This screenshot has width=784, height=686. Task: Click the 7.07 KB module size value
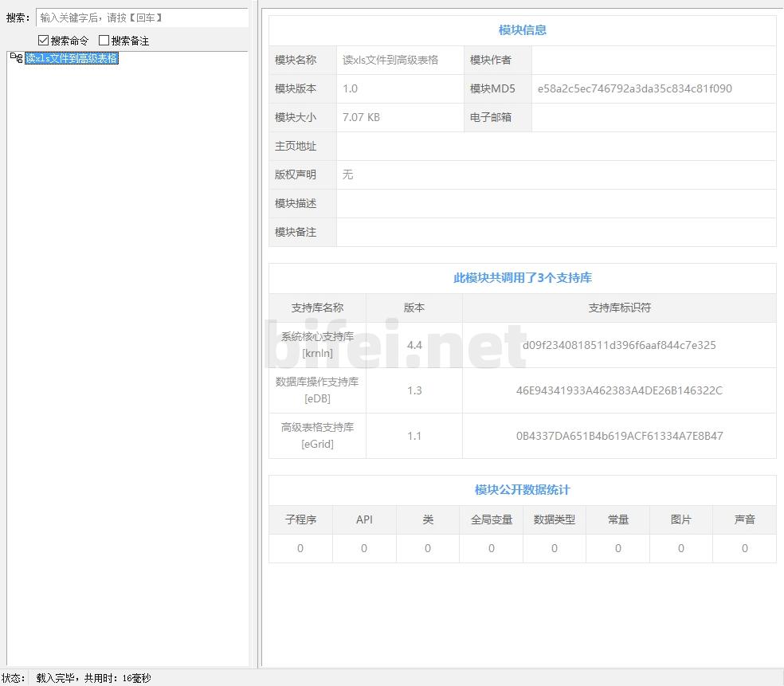click(x=361, y=117)
